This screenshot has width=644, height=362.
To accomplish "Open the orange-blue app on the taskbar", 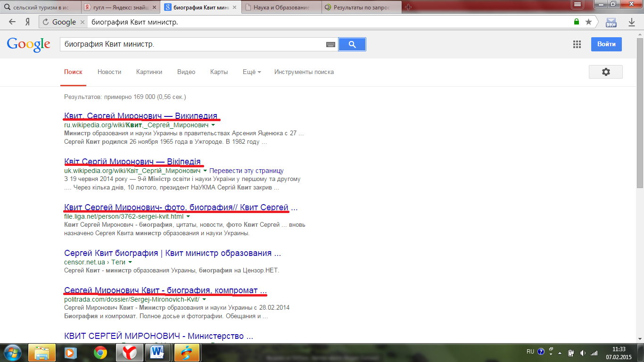I will click(188, 353).
